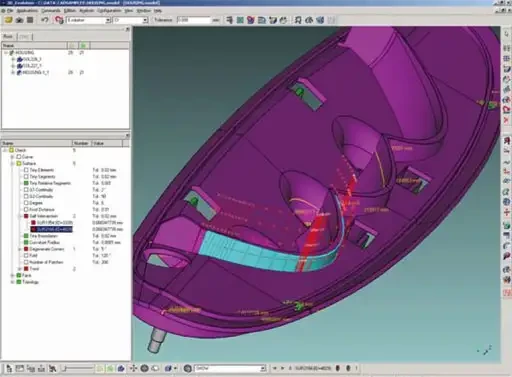512x377 pixels.
Task: Open the Show dropdown in the bottom toolbar
Action: click(x=263, y=368)
